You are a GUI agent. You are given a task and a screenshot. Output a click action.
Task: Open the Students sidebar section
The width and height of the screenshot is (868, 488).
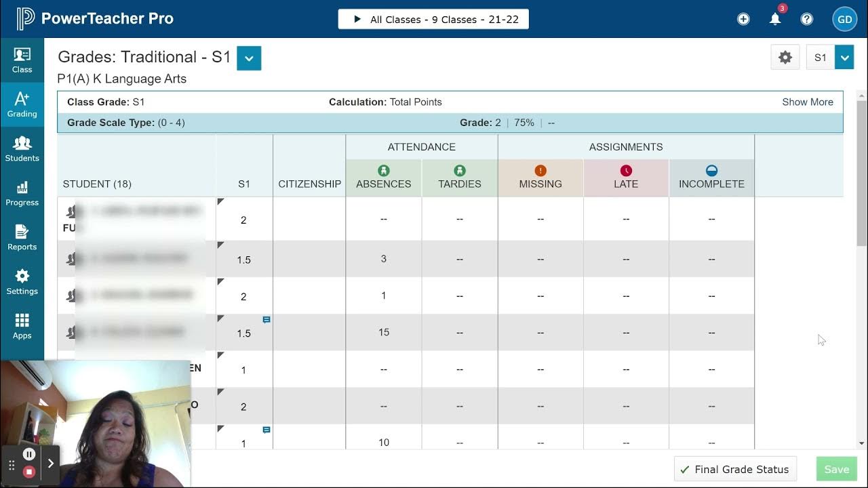click(x=22, y=149)
